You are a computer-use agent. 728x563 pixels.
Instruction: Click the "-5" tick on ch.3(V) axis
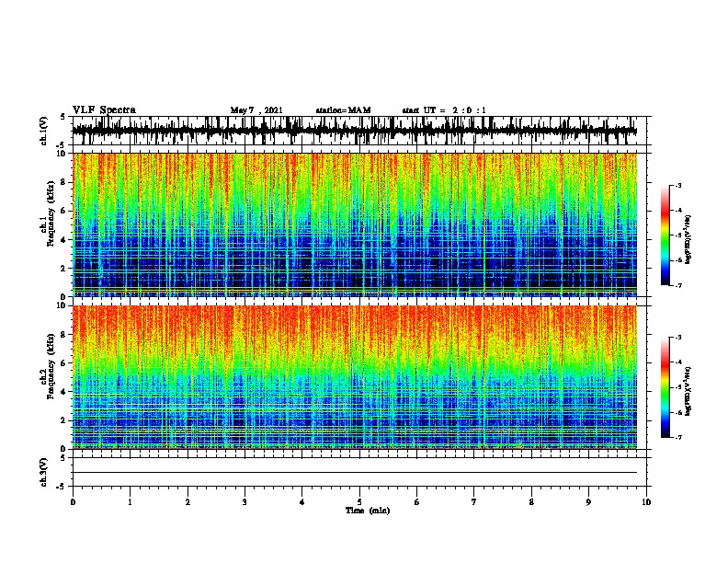(x=61, y=487)
